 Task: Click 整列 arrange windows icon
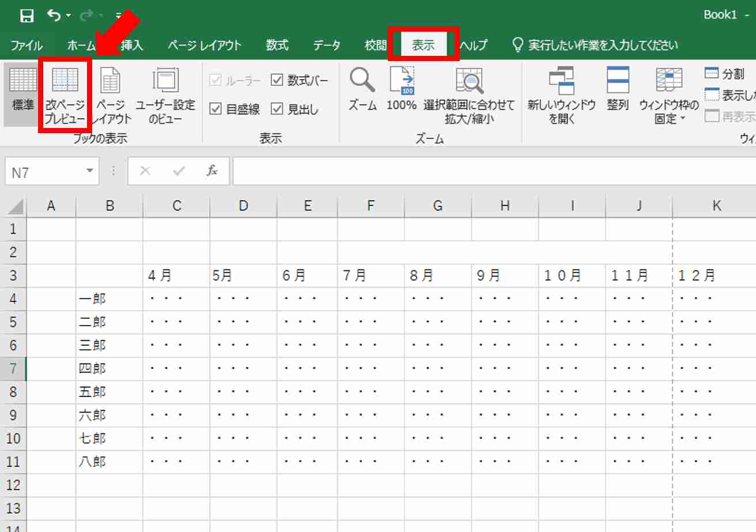(x=618, y=89)
